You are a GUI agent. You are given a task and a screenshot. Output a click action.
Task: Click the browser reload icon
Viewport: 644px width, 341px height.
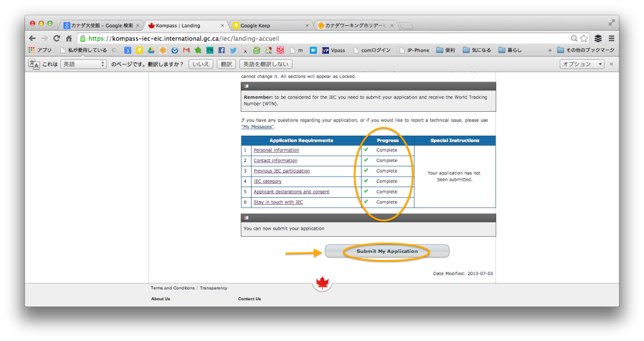coord(57,38)
